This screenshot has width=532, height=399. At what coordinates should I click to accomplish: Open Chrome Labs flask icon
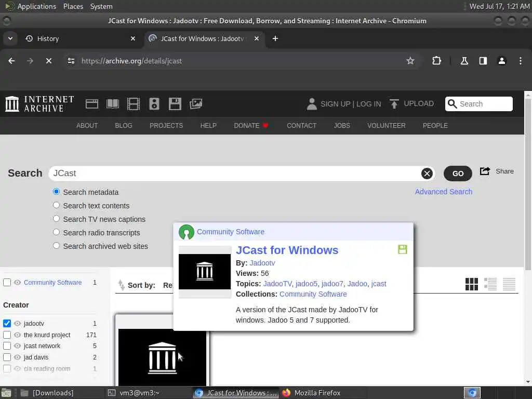click(464, 61)
